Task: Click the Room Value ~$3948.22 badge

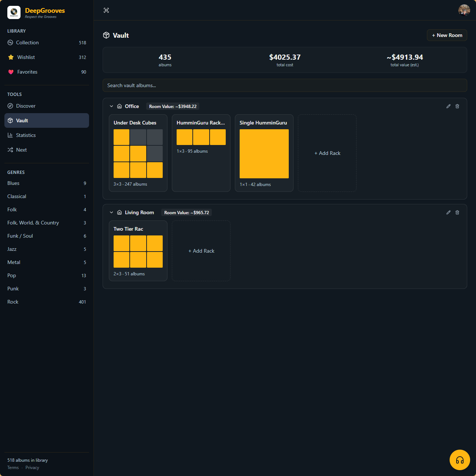Action: click(x=173, y=107)
